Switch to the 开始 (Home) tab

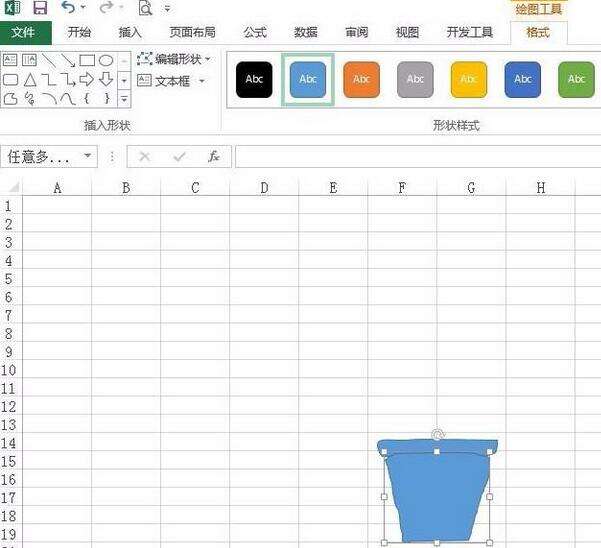(x=79, y=33)
